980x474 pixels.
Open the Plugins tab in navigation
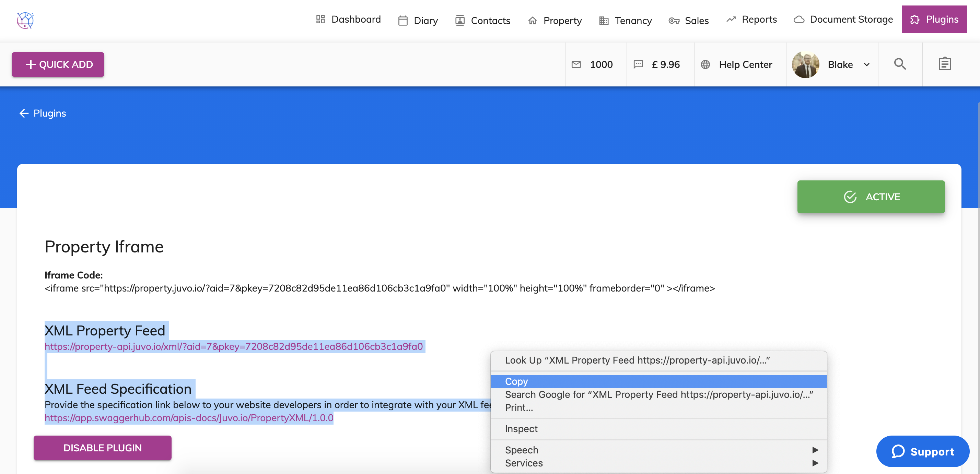(x=934, y=20)
